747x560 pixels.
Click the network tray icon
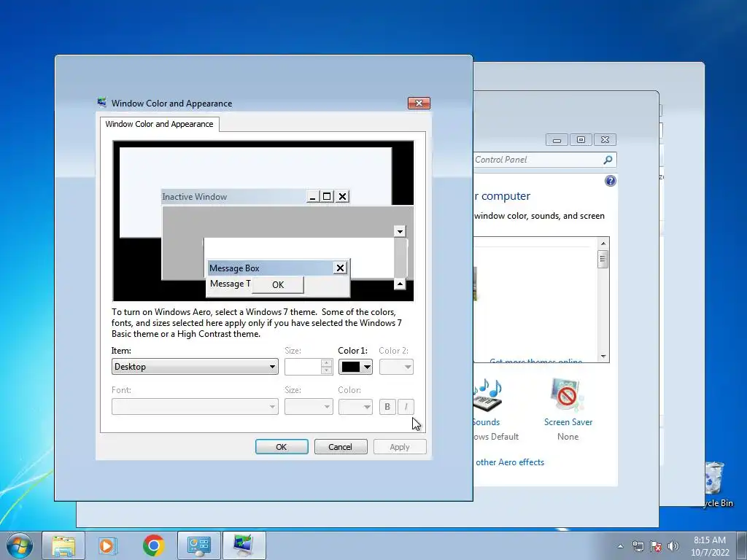click(x=638, y=546)
